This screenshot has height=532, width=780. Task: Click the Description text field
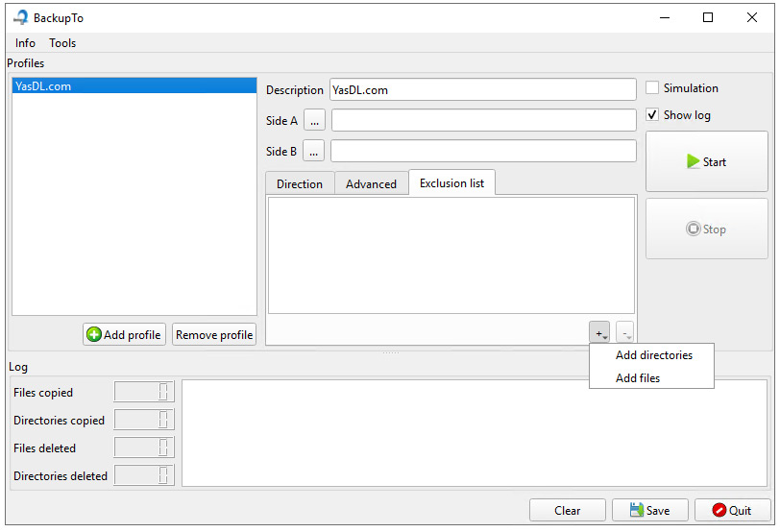coord(482,90)
